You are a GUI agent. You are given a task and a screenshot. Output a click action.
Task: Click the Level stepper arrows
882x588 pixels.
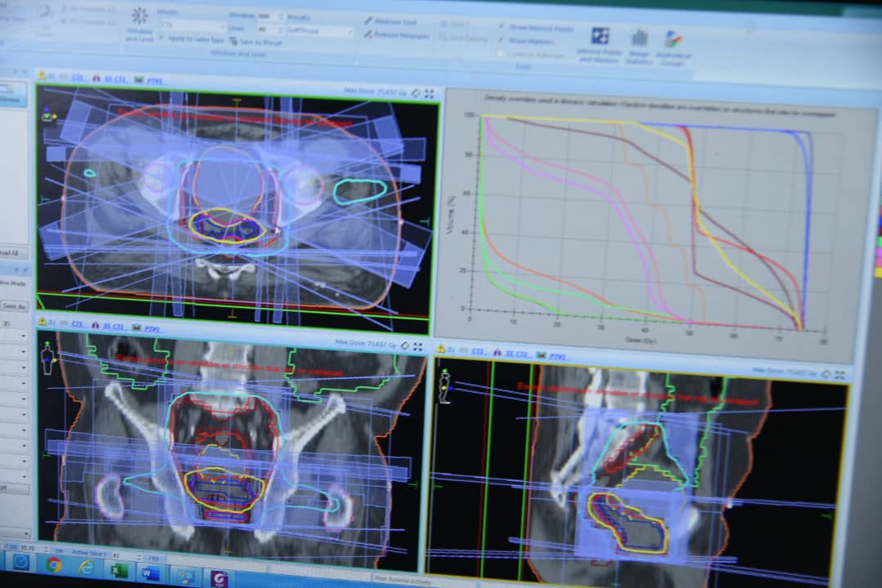point(280,29)
